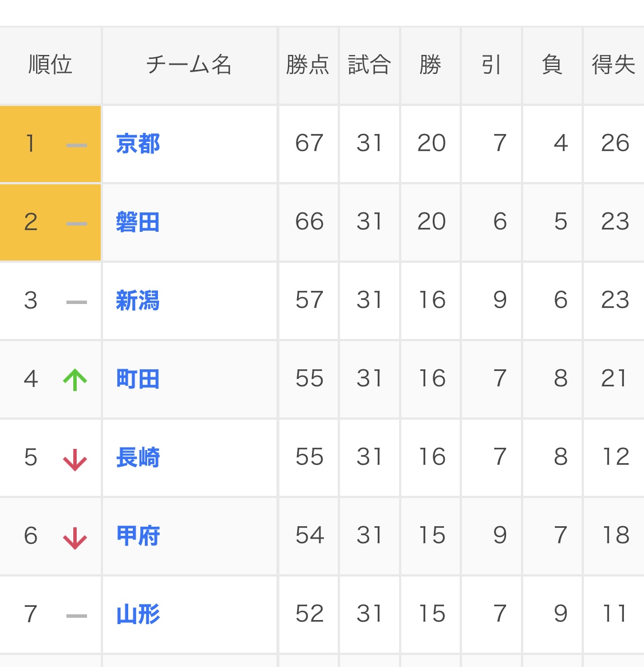Click the green up arrow beside 町田
Screen dimensions: 644x667
(75, 380)
